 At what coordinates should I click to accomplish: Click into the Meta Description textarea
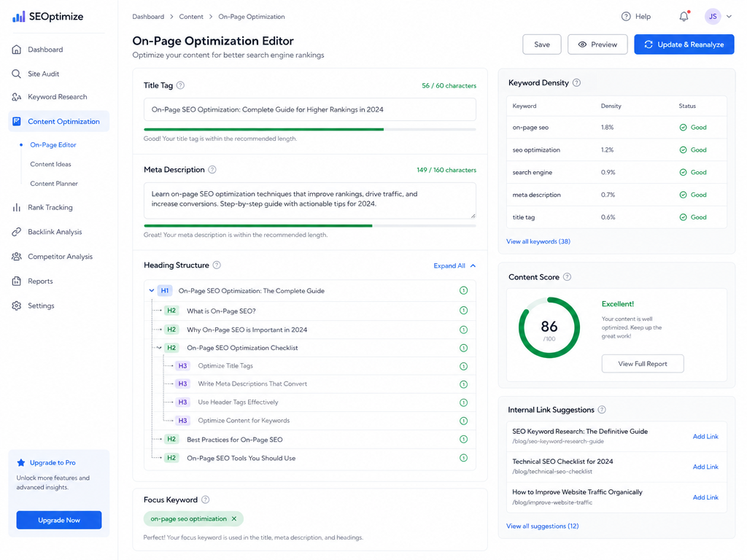[309, 201]
